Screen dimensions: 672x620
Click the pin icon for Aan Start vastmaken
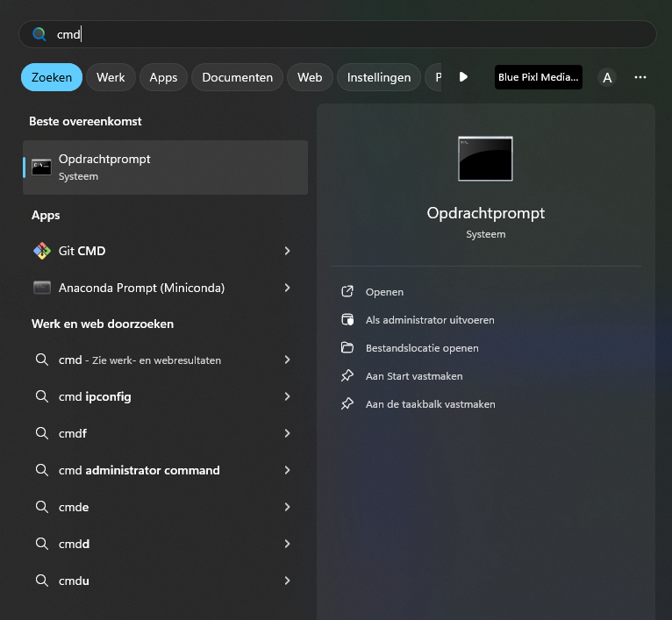pos(347,375)
